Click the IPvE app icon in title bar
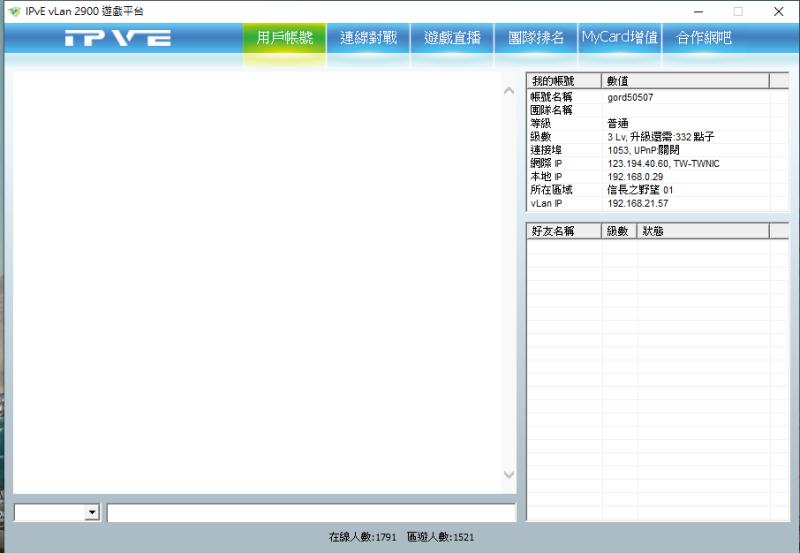This screenshot has width=800, height=553. (x=14, y=11)
